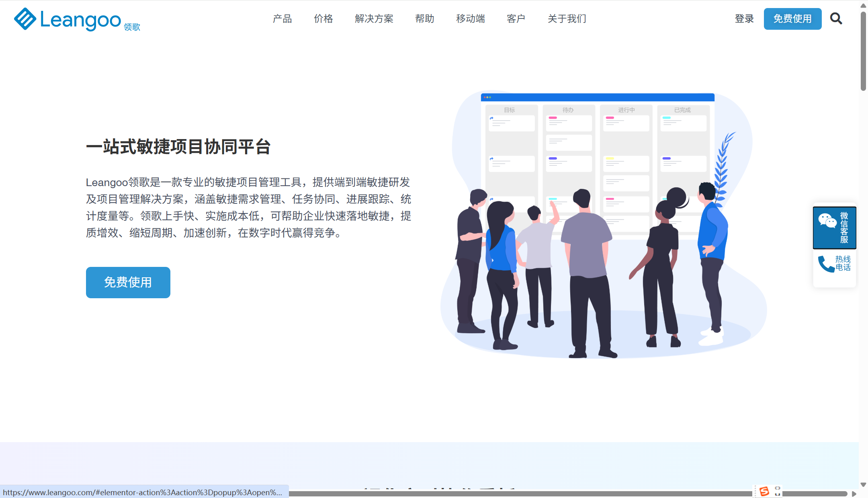Screen dimensions: 868x498
Task: Click the keyboard icon beside the Sogou logo
Action: pyautogui.click(x=778, y=491)
